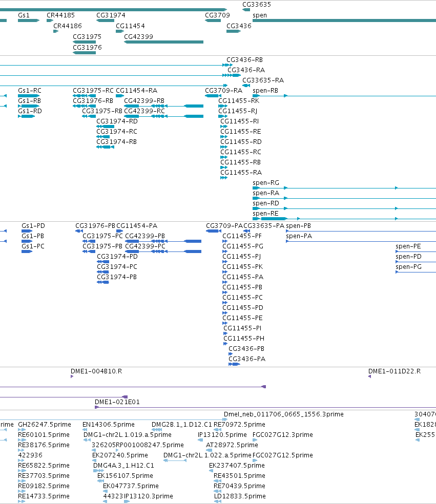Viewport: 436px width, 504px height.
Task: Select the spen gene label
Action: click(260, 15)
